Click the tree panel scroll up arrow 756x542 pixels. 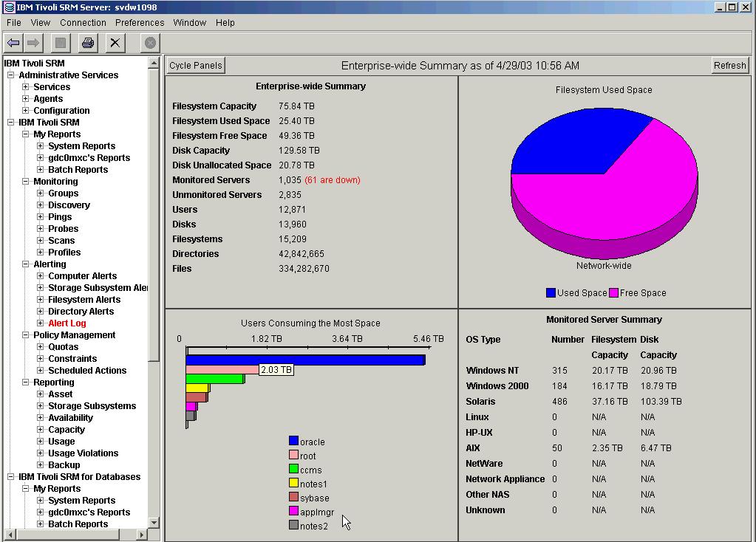(x=154, y=63)
